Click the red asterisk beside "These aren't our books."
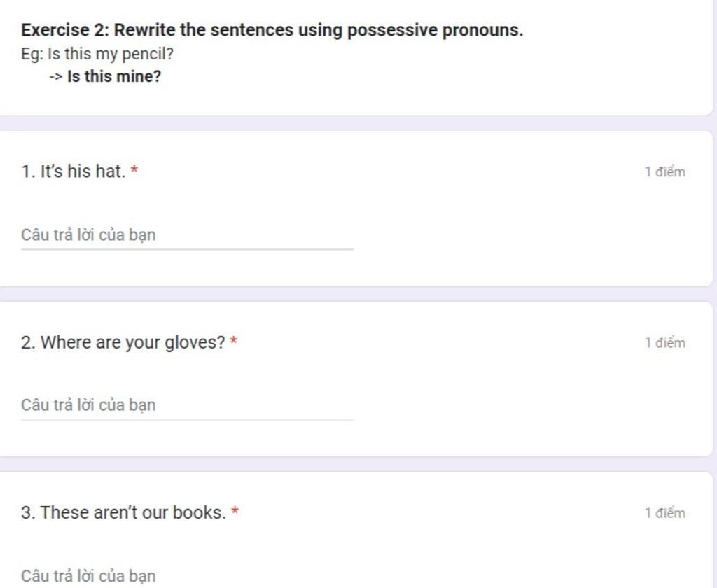 pos(235,512)
